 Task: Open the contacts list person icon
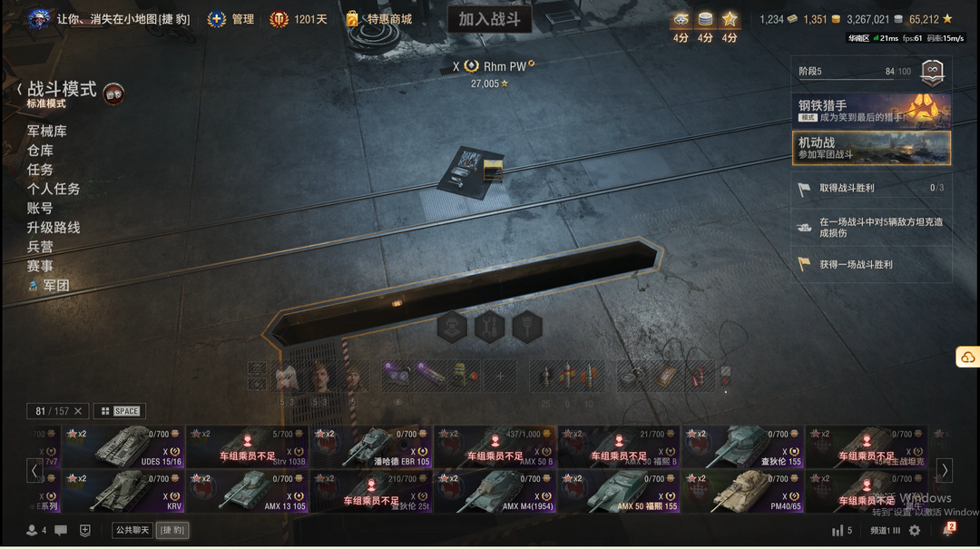[31, 530]
